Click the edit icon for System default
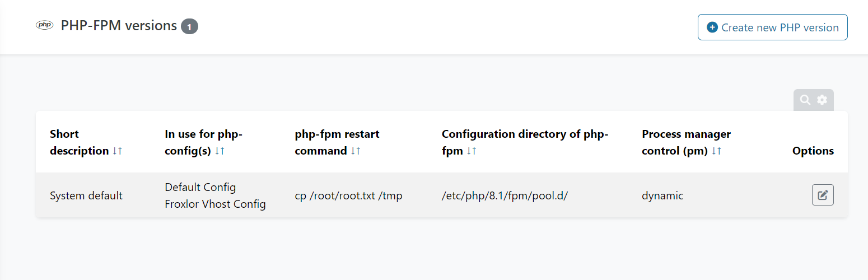868x280 pixels. 823,195
